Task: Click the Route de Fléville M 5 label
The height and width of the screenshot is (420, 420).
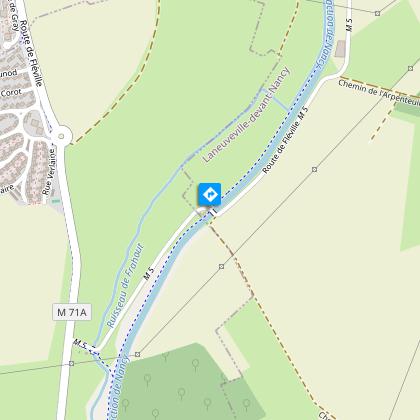Action: click(x=285, y=140)
